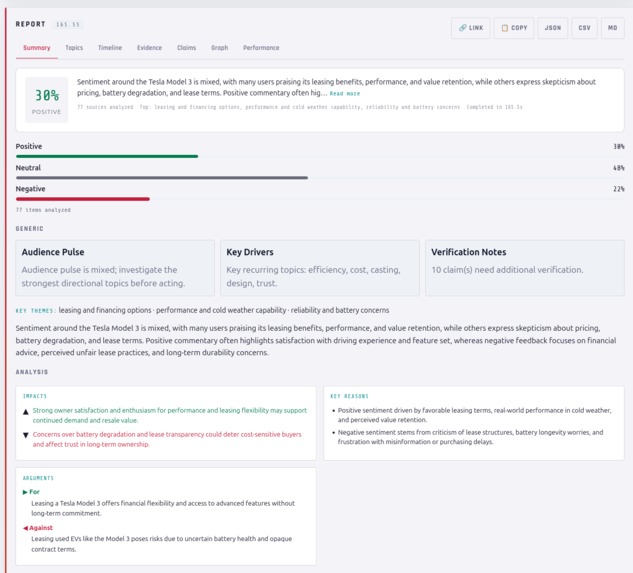
Task: Export the report as JSON
Action: 553,28
